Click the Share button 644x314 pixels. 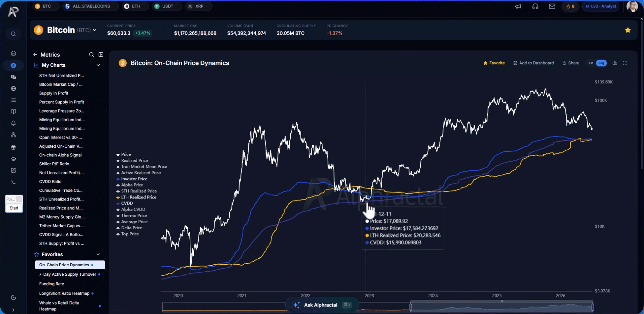coord(571,63)
